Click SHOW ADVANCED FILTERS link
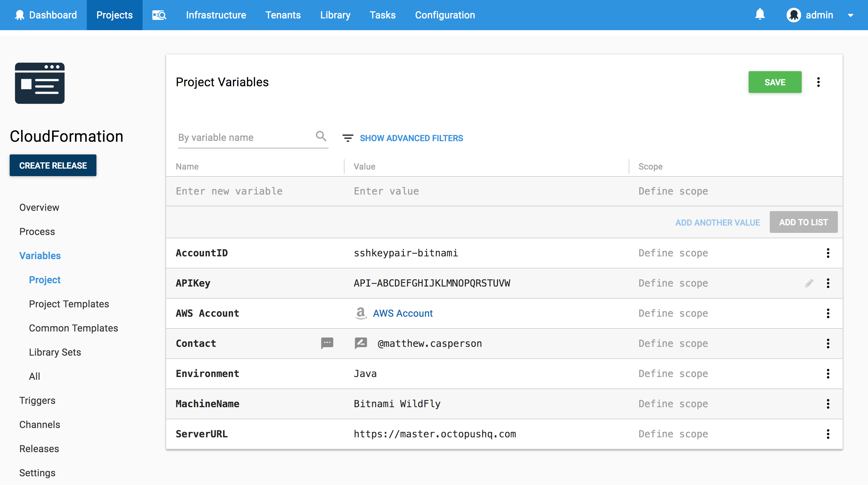The height and width of the screenshot is (485, 868). coord(411,138)
